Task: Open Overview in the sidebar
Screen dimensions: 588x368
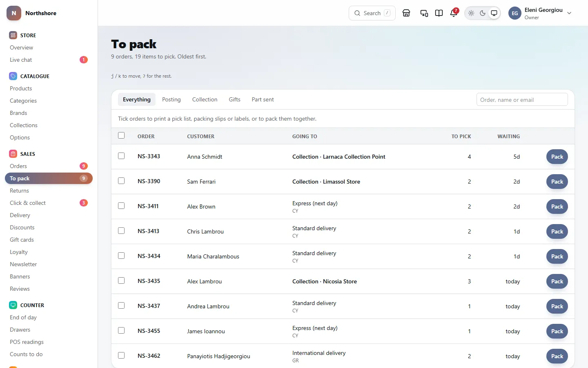Action: (49, 47)
